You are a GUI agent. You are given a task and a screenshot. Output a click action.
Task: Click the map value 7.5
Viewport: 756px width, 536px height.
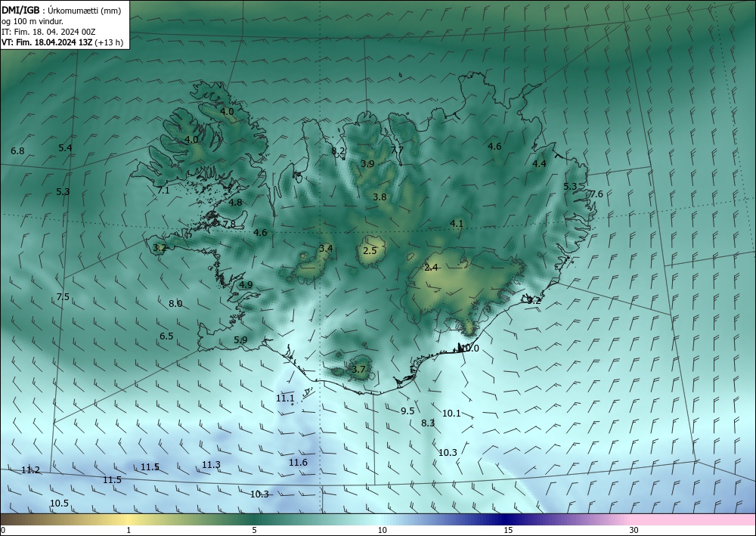click(x=63, y=297)
